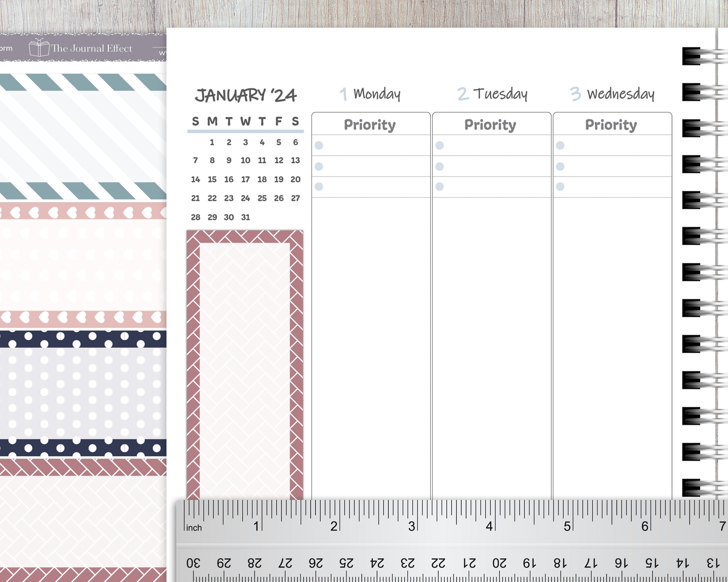Click the mauve herringbone box sticker on the planner
The height and width of the screenshot is (582, 728).
(245, 365)
